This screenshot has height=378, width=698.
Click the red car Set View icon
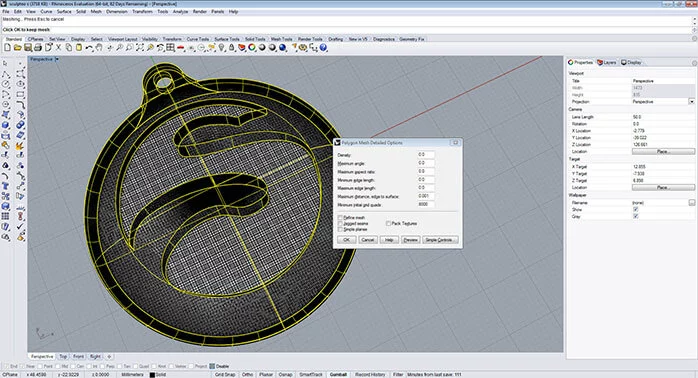click(x=180, y=48)
